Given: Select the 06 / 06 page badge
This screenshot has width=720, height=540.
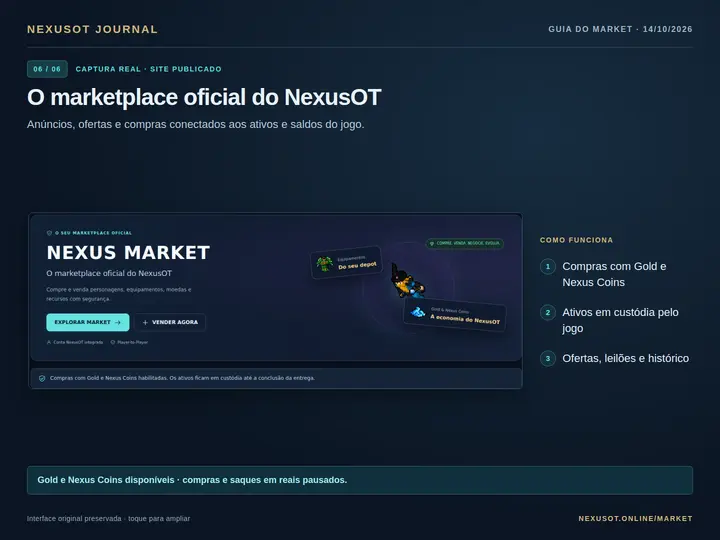Looking at the screenshot, I should (47, 69).
